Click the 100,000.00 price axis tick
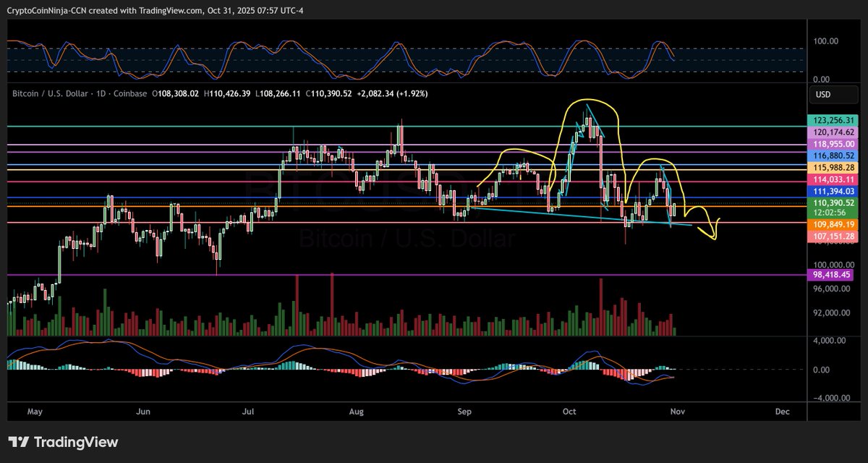Image resolution: width=868 pixels, height=463 pixels. [835, 264]
